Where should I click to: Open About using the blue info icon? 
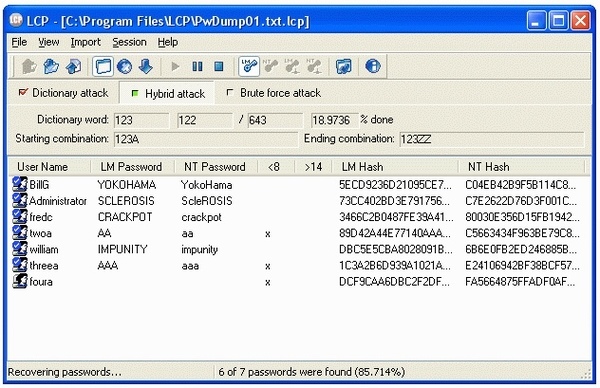373,66
